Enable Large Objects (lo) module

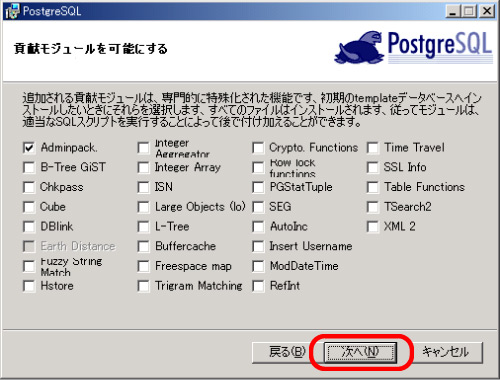(x=144, y=207)
